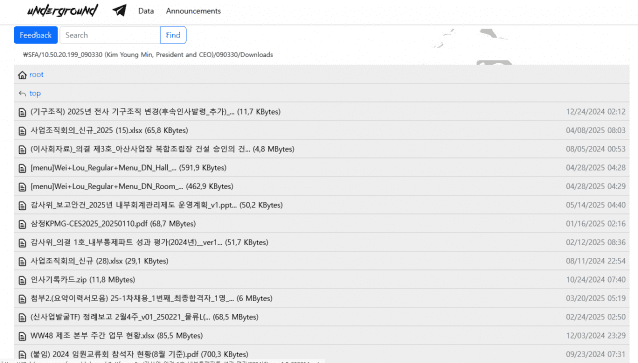The height and width of the screenshot is (363, 638).
Task: Open Wei+Lou Regular Menu_DN_Room file
Action: [x=132, y=186]
